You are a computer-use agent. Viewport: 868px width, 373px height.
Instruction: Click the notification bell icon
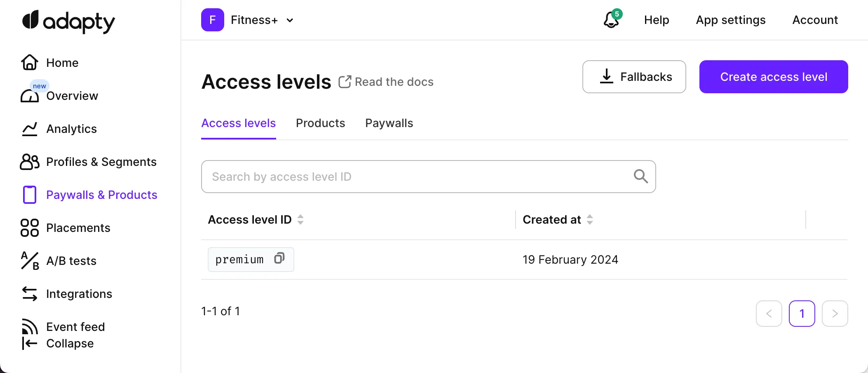611,20
